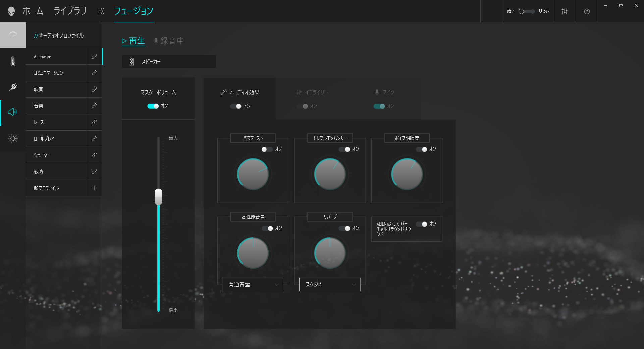This screenshot has height=349, width=644.
Task: Open the lighting effects sparkle icon
Action: pos(12,139)
